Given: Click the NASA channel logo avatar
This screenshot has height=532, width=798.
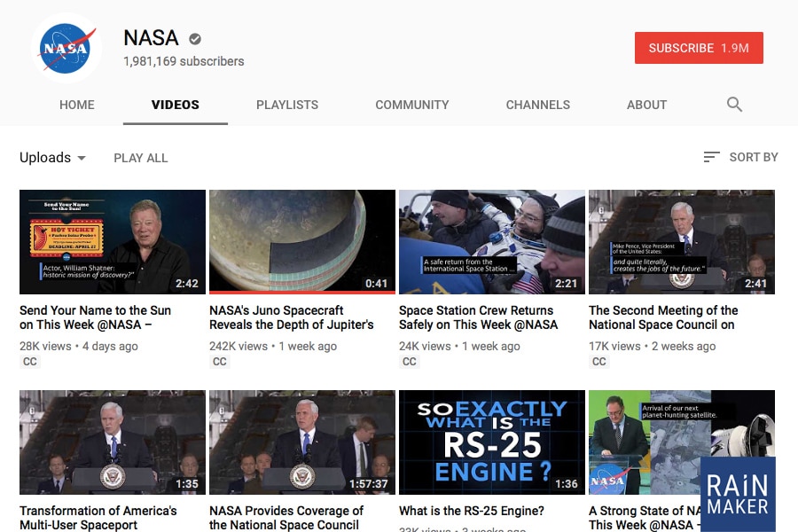Looking at the screenshot, I should [x=66, y=48].
